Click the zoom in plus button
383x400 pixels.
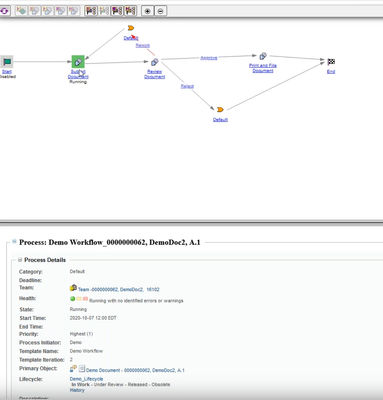pos(147,11)
